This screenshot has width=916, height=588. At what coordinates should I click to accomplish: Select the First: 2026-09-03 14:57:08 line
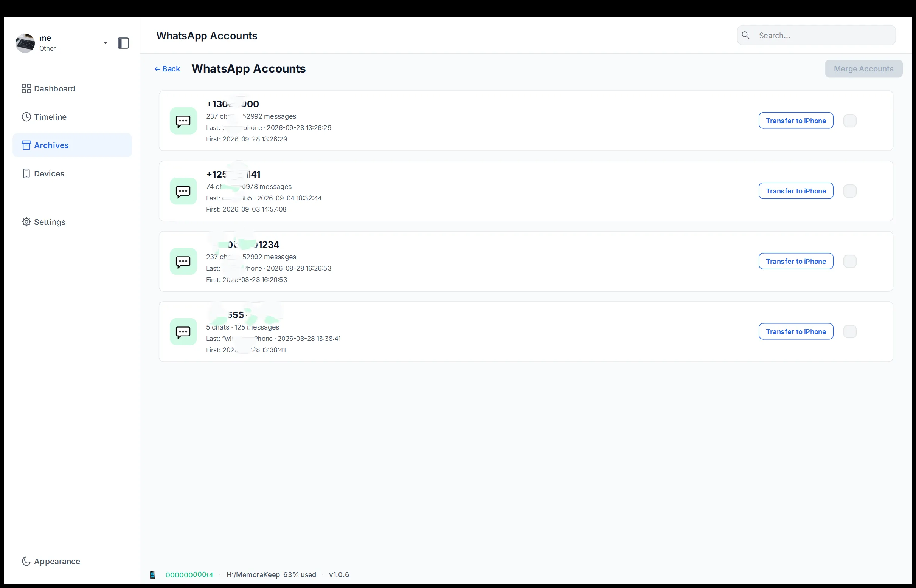coord(246,209)
